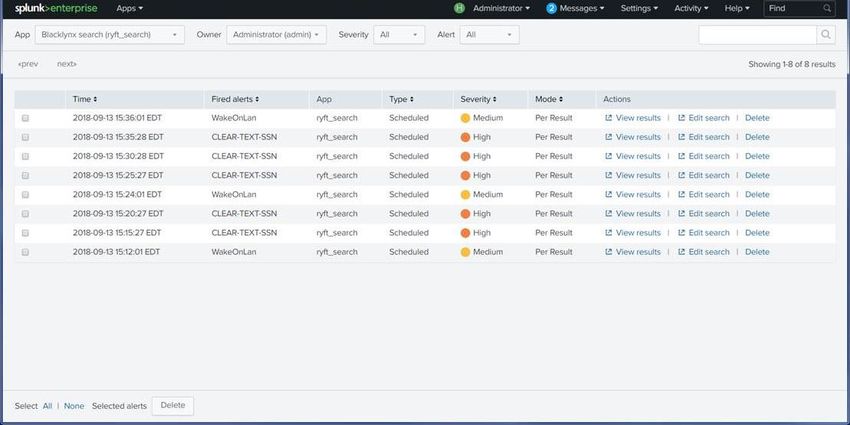Click the yellow Medium severity dot for 15:24:01
The width and height of the screenshot is (850, 425).
tap(465, 195)
